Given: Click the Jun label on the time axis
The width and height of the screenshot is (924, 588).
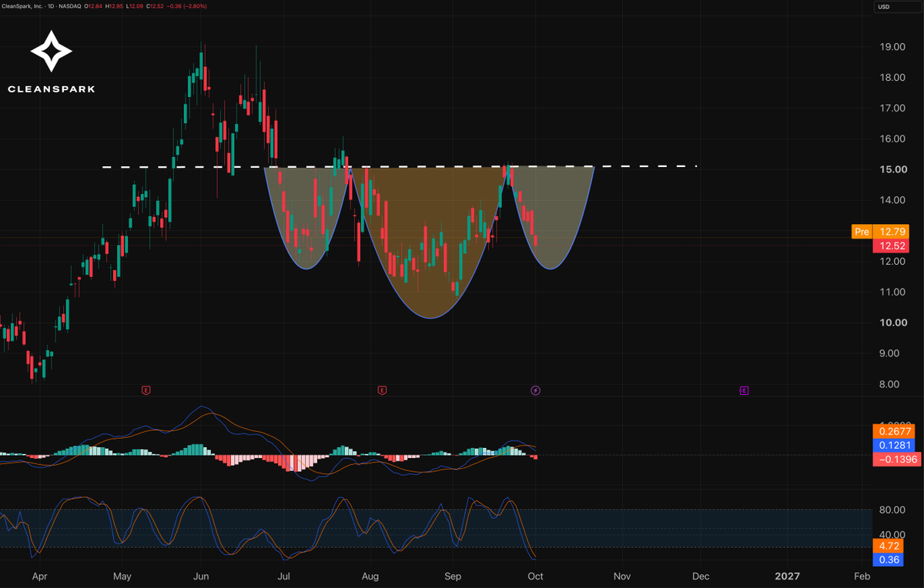Looking at the screenshot, I should point(202,576).
